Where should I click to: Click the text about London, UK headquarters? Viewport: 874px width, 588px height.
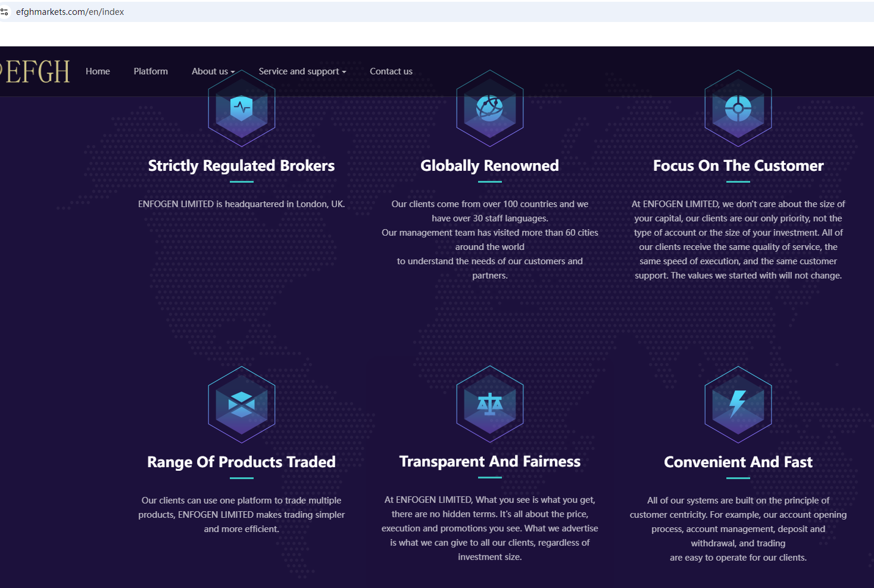242,204
